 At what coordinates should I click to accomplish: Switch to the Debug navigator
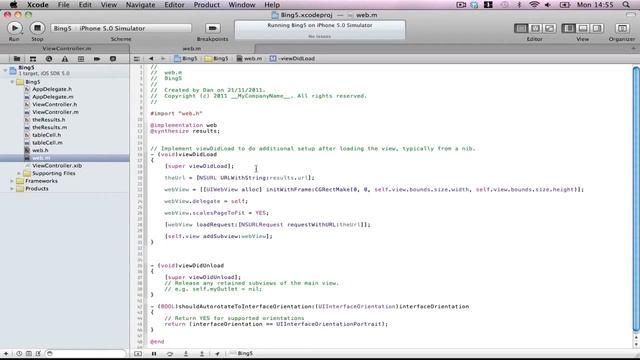click(x=81, y=59)
